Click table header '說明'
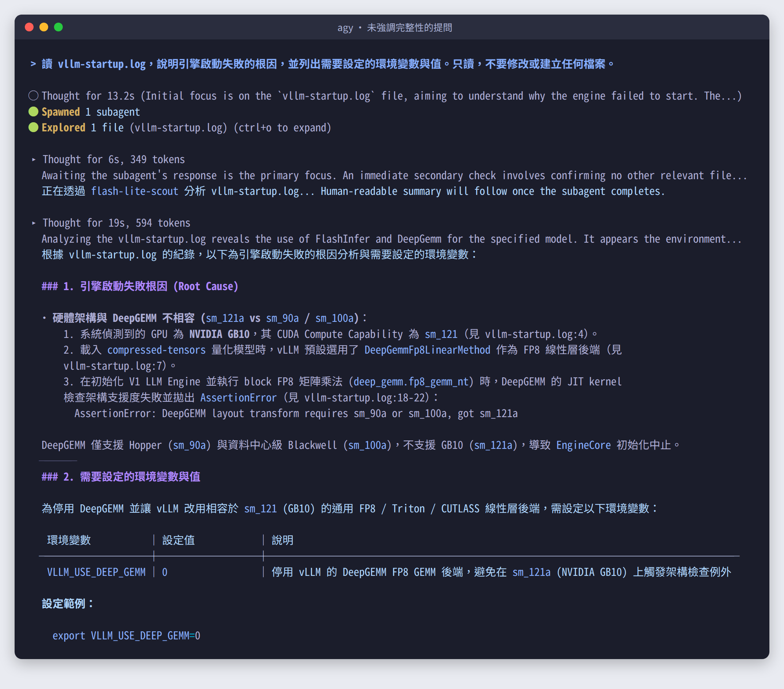Viewport: 784px width, 689px height. pos(282,540)
